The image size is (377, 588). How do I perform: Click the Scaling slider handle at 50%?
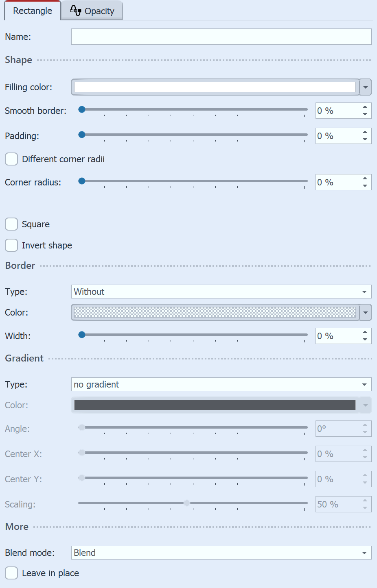(187, 503)
